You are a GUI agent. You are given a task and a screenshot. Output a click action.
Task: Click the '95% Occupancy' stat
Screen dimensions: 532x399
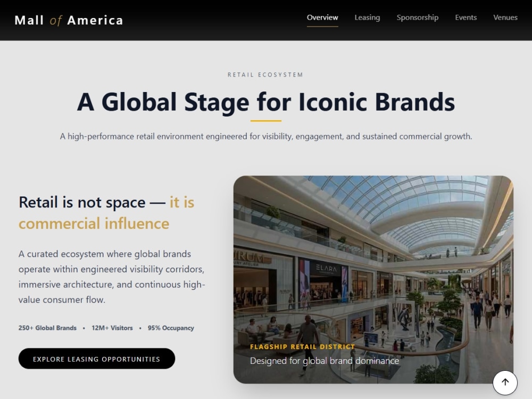pos(171,328)
